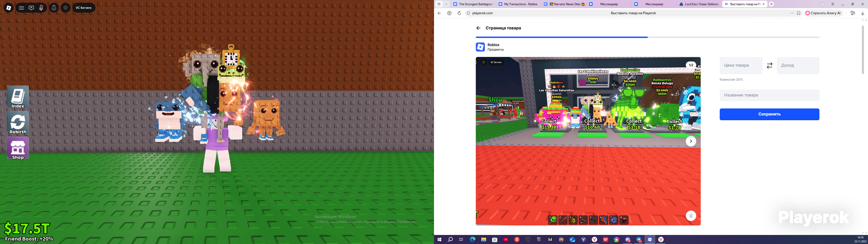Click the tab counter showing 7

(x=439, y=4)
